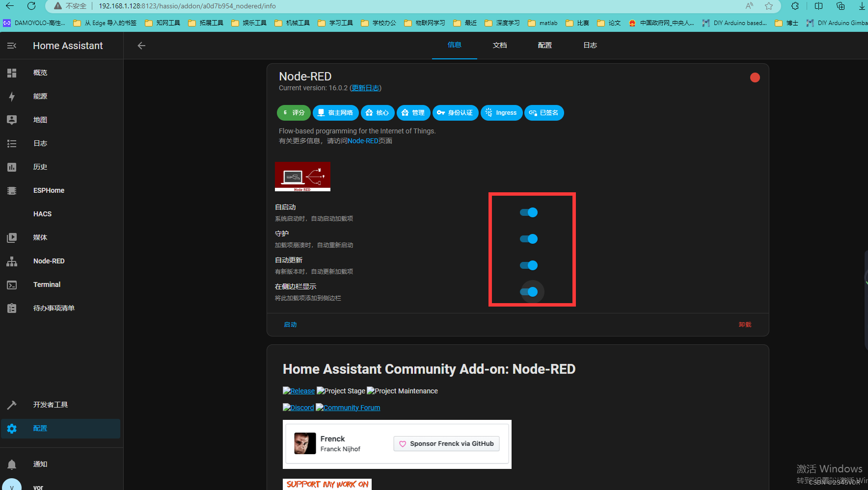This screenshot has width=868, height=490.
Task: Open the Release badge link
Action: (298, 391)
